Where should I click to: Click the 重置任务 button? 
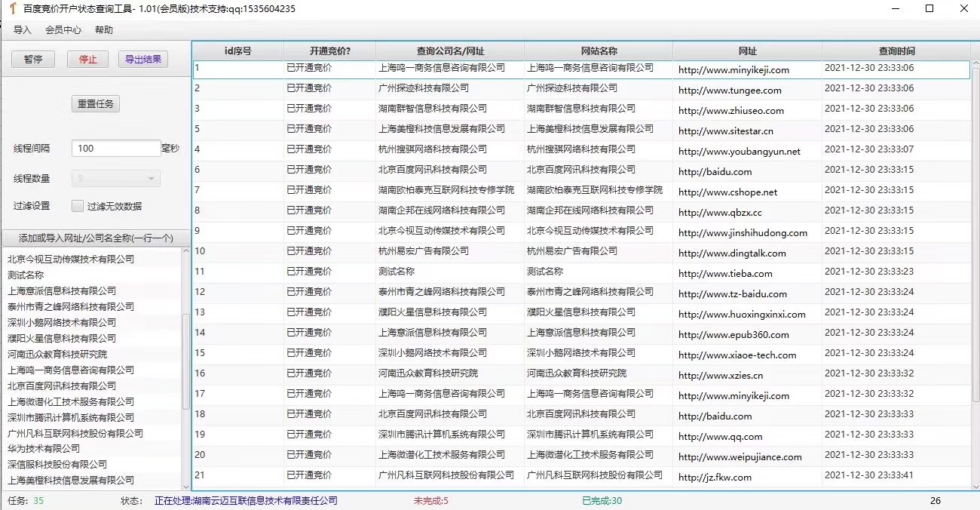[x=96, y=103]
